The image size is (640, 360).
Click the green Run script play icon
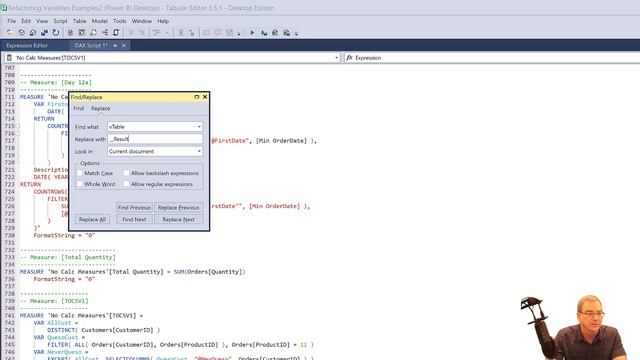coord(252,33)
